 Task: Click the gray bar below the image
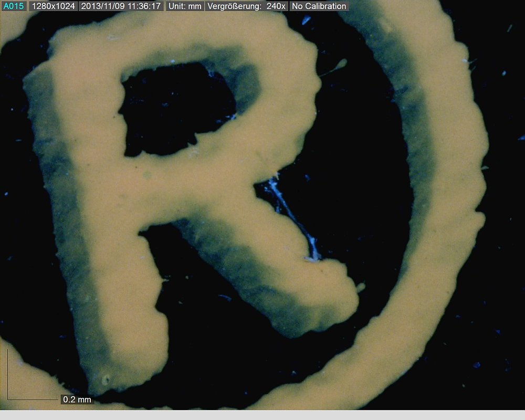tap(262, 415)
